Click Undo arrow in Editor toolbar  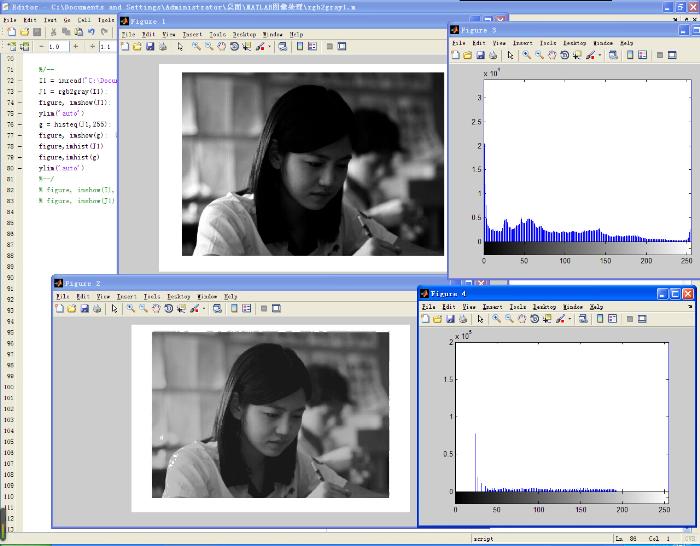click(x=92, y=32)
